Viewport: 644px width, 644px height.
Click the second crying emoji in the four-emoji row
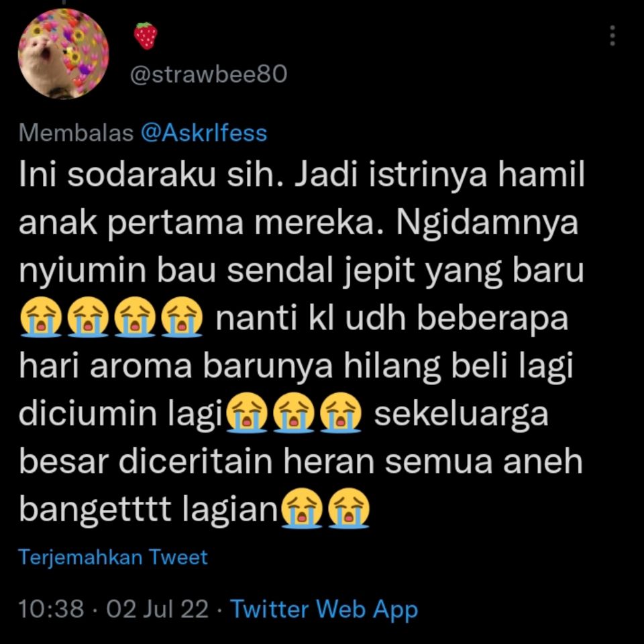tap(87, 317)
